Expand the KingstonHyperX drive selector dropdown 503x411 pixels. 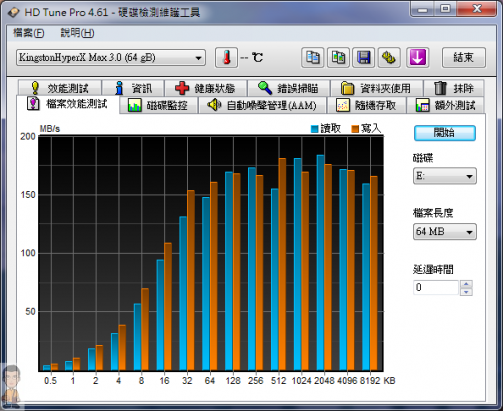(x=111, y=58)
